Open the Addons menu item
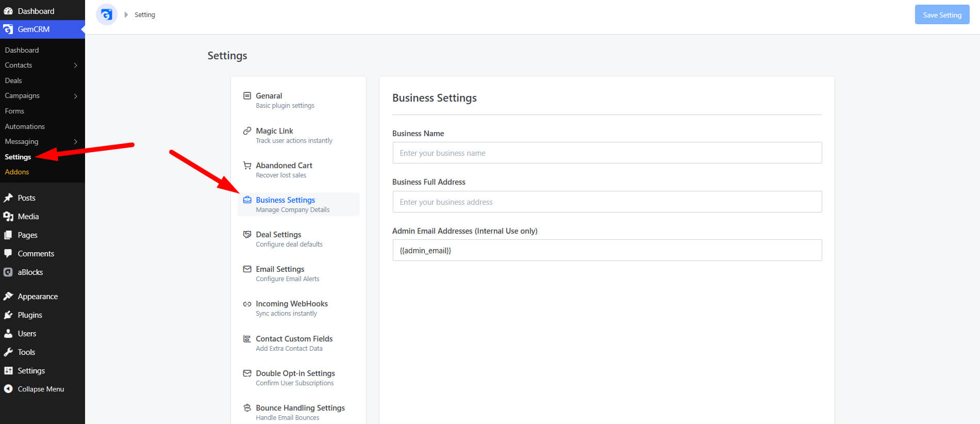Viewport: 980px width, 424px height. click(17, 172)
